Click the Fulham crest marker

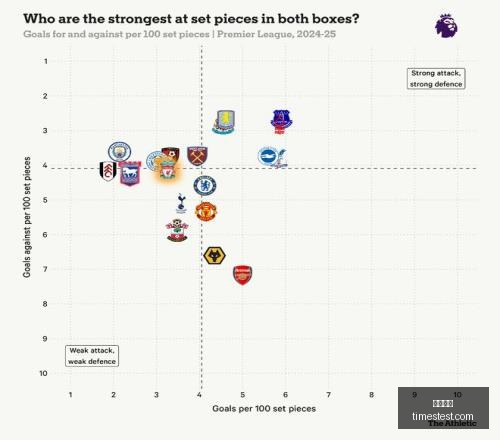(x=108, y=171)
